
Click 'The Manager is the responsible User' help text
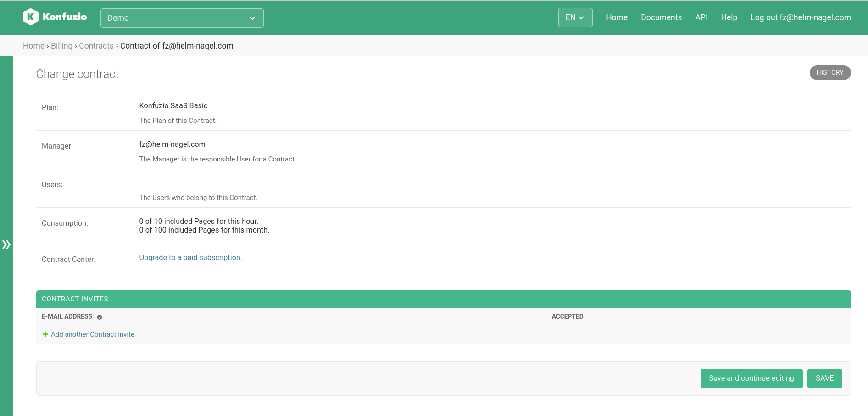point(217,159)
